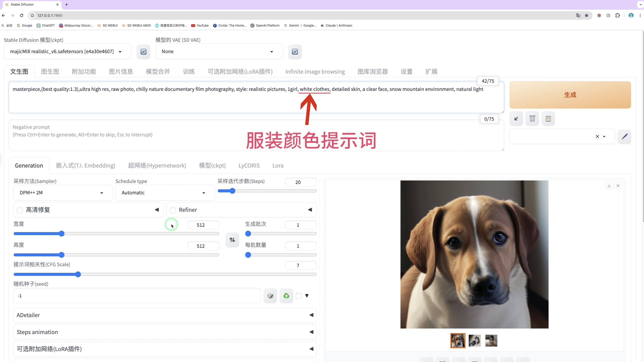Randomize seed with the dice icon
The height and width of the screenshot is (362, 644).
coord(270,296)
